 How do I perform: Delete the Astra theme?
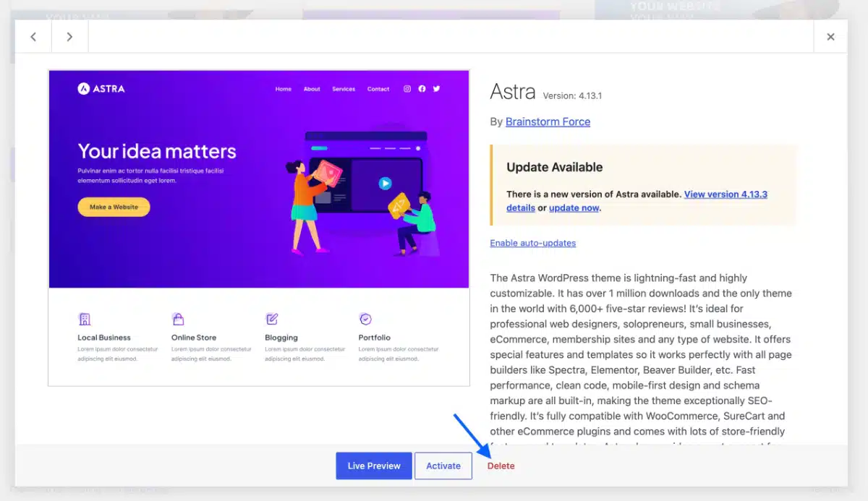[501, 466]
